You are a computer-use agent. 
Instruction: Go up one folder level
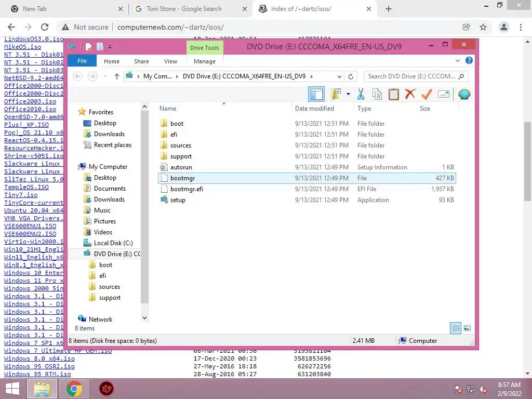point(117,76)
